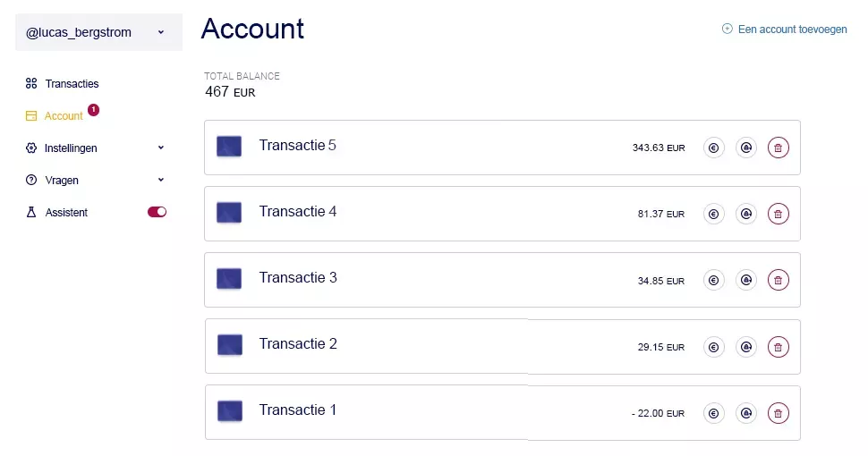
Task: Click the euro icon for Transactie 2
Action: (713, 347)
